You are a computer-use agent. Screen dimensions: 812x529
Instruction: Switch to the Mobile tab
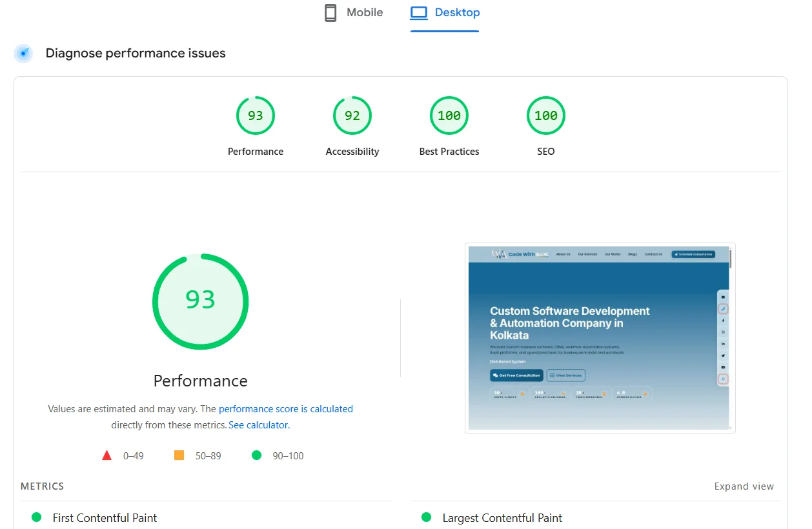pos(353,13)
